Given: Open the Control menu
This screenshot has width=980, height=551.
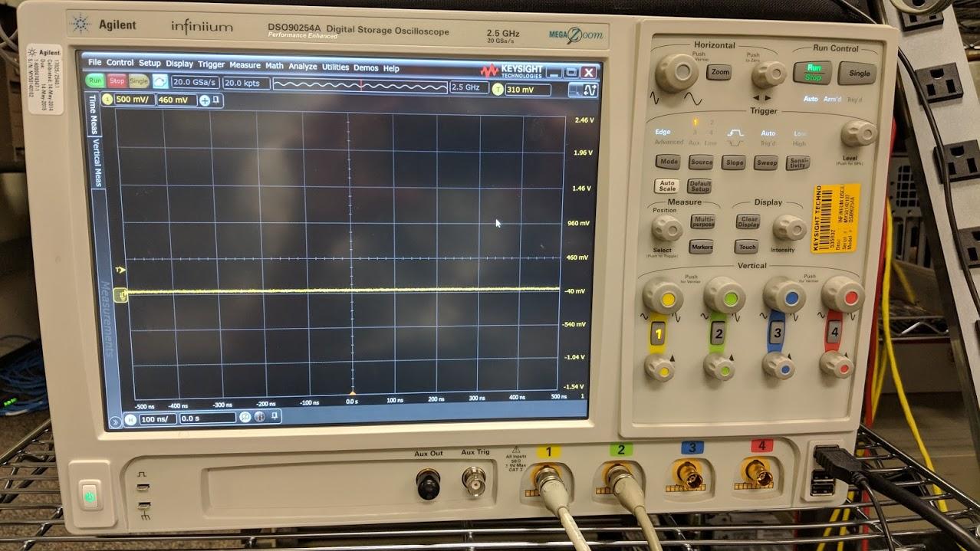Looking at the screenshot, I should pyautogui.click(x=120, y=63).
